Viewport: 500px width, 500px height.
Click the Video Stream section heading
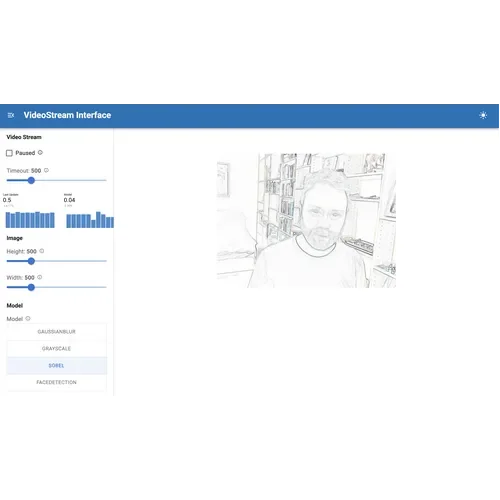[24, 137]
